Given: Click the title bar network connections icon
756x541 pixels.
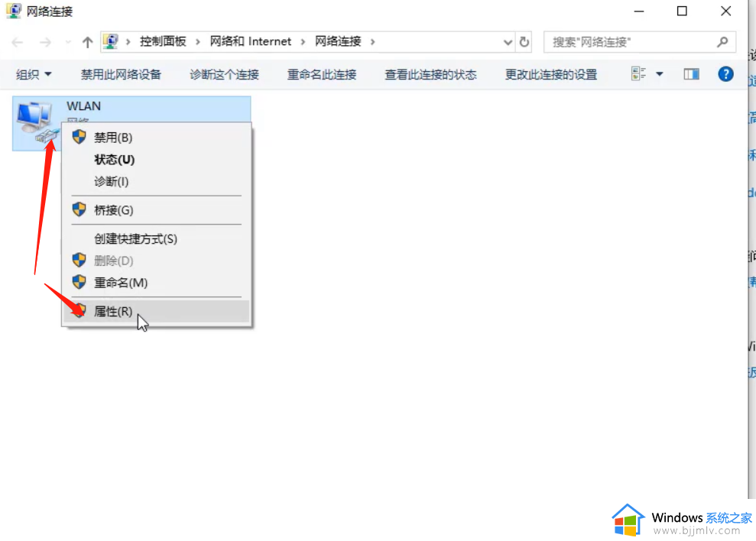Looking at the screenshot, I should pyautogui.click(x=14, y=11).
